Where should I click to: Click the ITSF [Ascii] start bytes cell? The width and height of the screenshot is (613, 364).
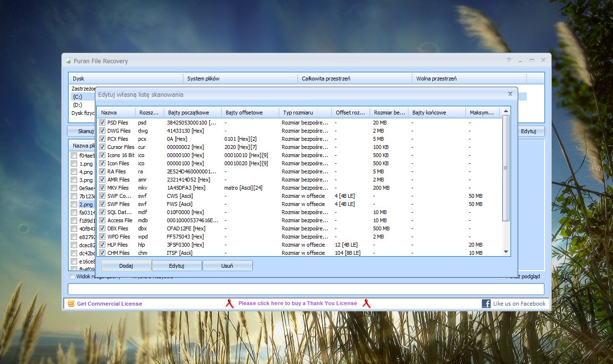pos(180,253)
